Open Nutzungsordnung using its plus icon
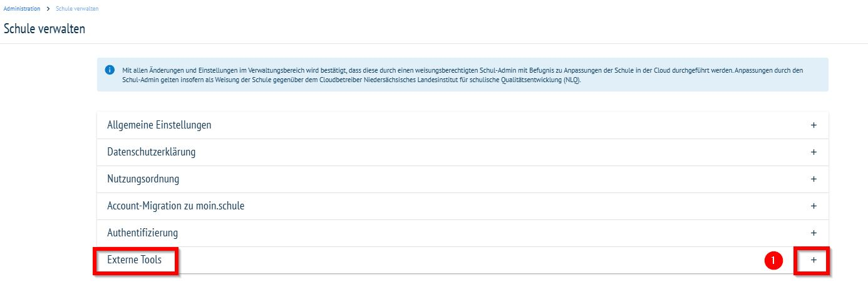The image size is (868, 284). pyautogui.click(x=814, y=179)
